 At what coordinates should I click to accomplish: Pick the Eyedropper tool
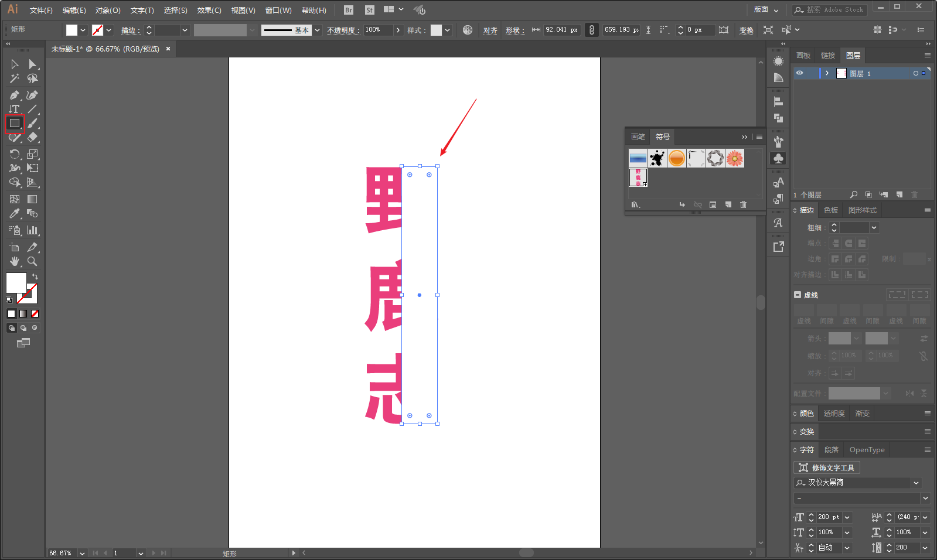15,214
